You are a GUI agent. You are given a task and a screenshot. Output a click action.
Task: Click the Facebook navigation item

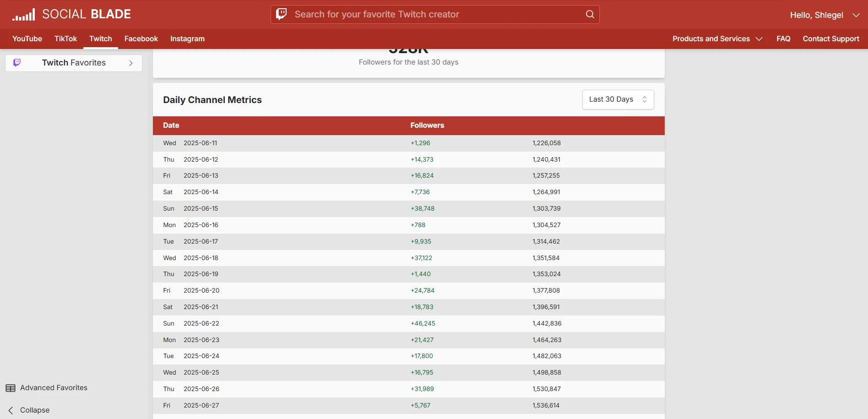pyautogui.click(x=141, y=39)
